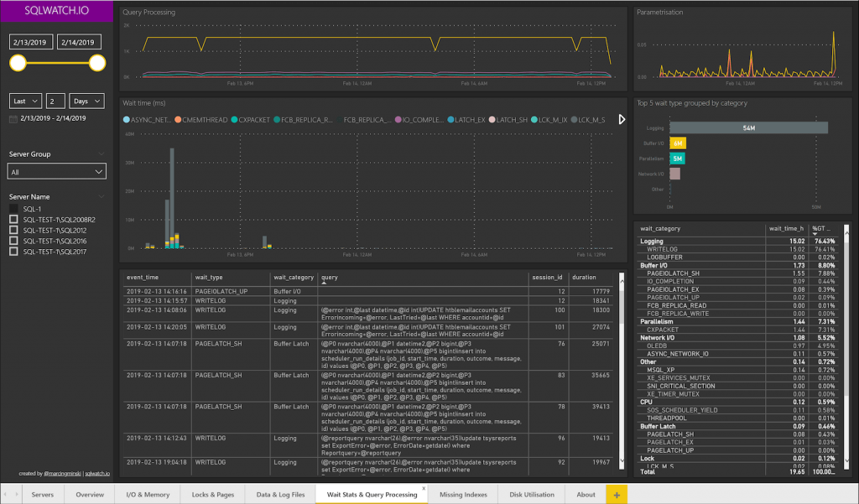Click the yellow plus icon to add a page
This screenshot has width=859, height=504.
tap(618, 494)
